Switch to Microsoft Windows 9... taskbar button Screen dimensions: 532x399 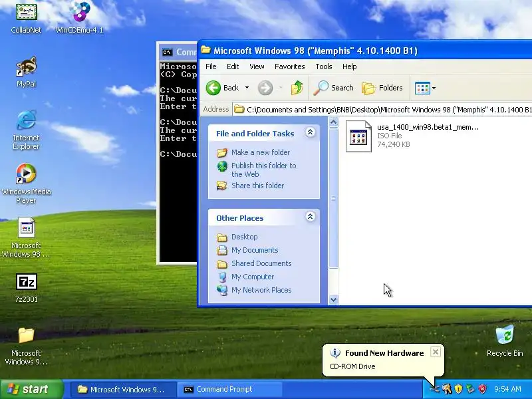tap(124, 389)
